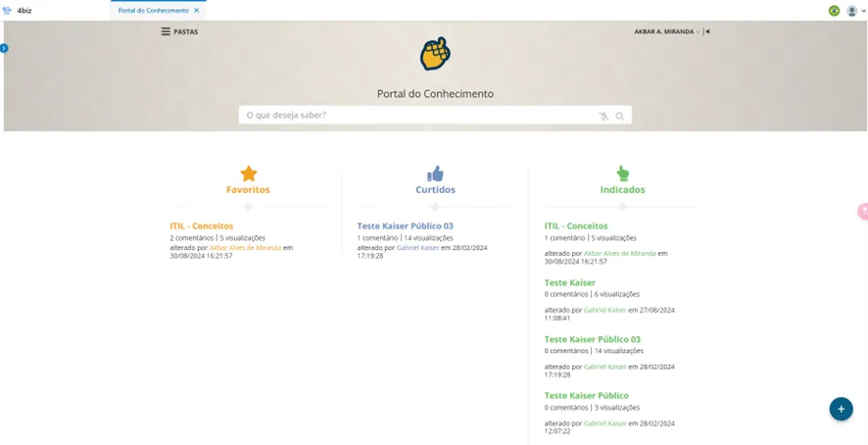Viewport: 868px width, 445px height.
Task: Open the Teste Kaiser Público article
Action: click(587, 396)
